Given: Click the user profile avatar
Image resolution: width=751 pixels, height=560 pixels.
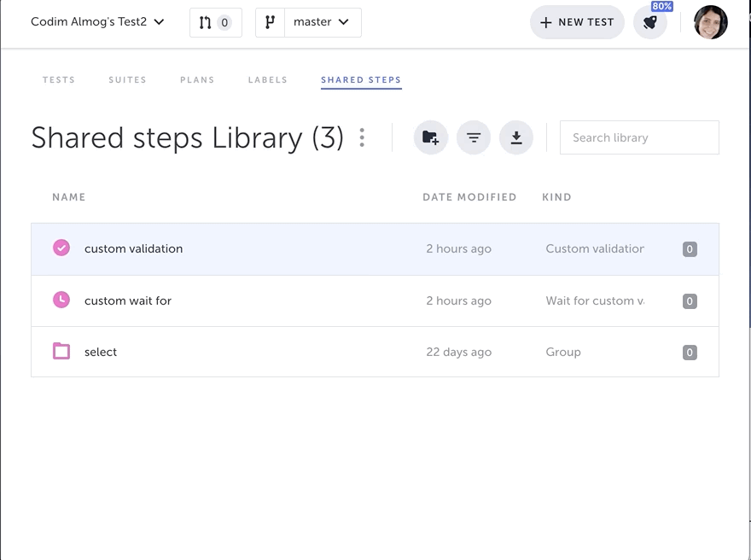Looking at the screenshot, I should (x=710, y=22).
